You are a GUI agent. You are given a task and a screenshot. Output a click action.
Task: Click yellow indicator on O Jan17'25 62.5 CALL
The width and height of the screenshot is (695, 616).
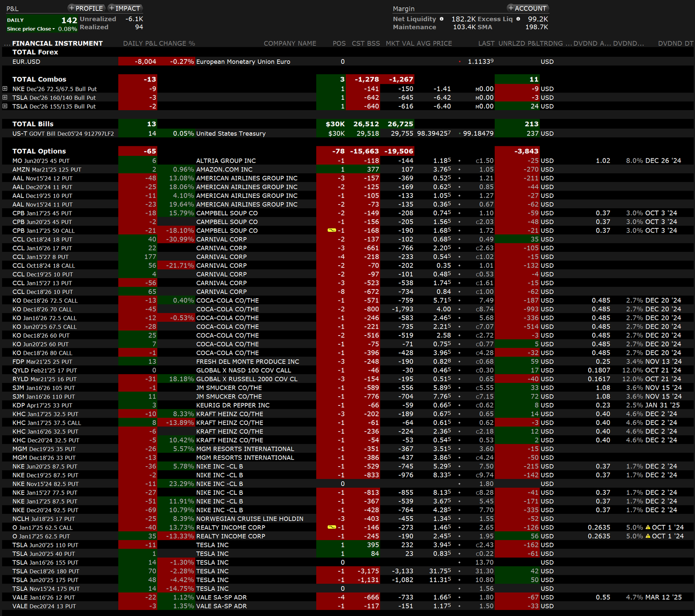pyautogui.click(x=331, y=527)
